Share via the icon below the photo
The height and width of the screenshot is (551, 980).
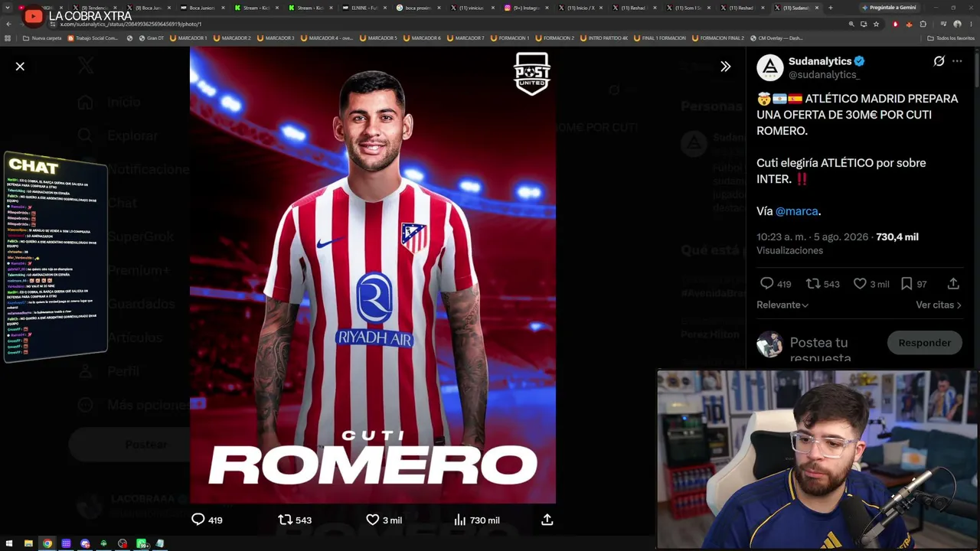point(547,520)
